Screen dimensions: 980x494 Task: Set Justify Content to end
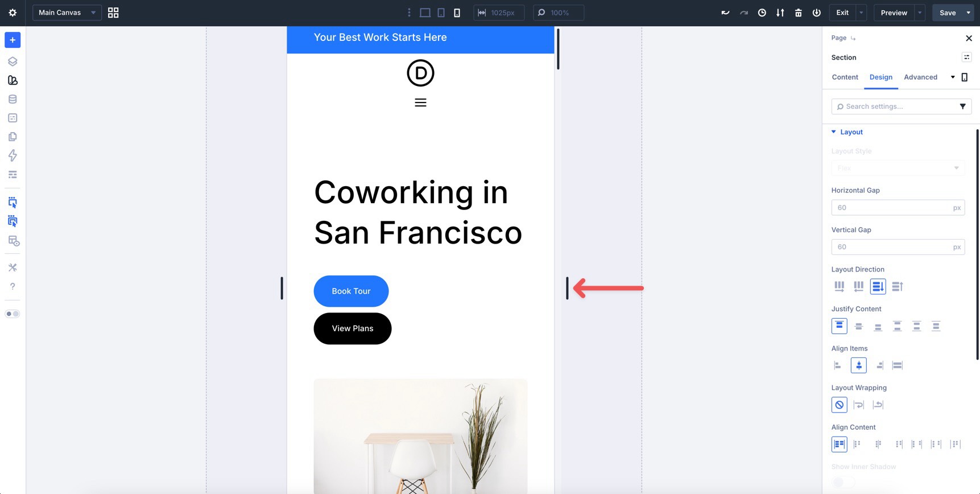click(x=878, y=326)
